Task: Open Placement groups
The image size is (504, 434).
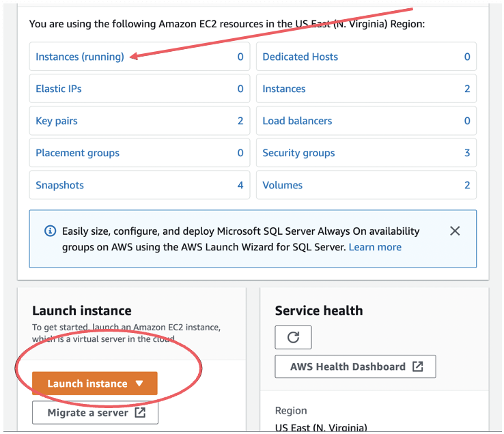Action: tap(77, 153)
